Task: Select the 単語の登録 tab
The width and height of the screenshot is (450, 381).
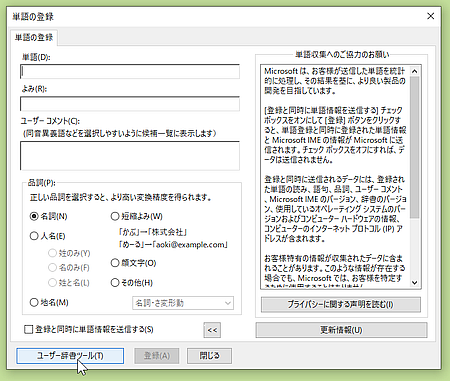Action: [x=34, y=37]
